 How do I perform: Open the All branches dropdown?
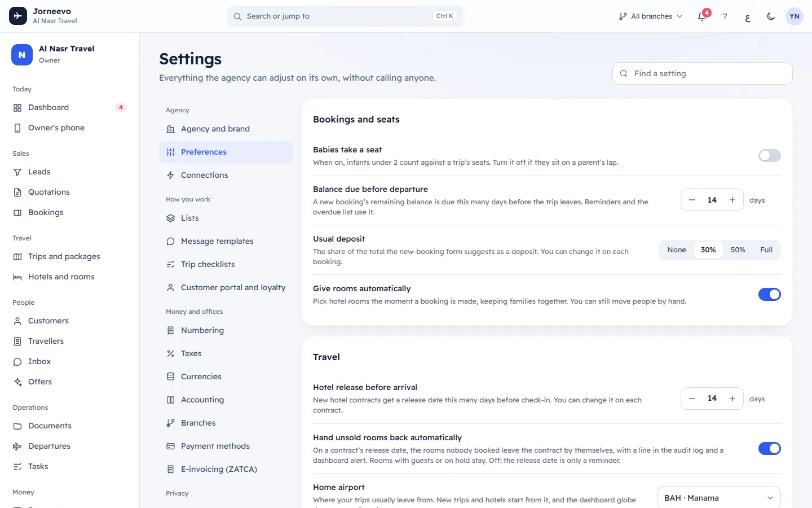click(x=650, y=16)
